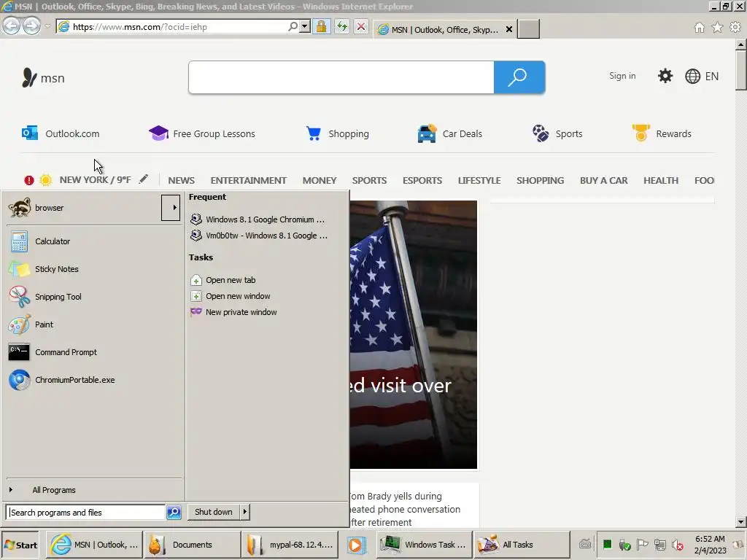Open the Rewards medal shortcut
The width and height of the screenshot is (747, 560).
click(x=661, y=133)
